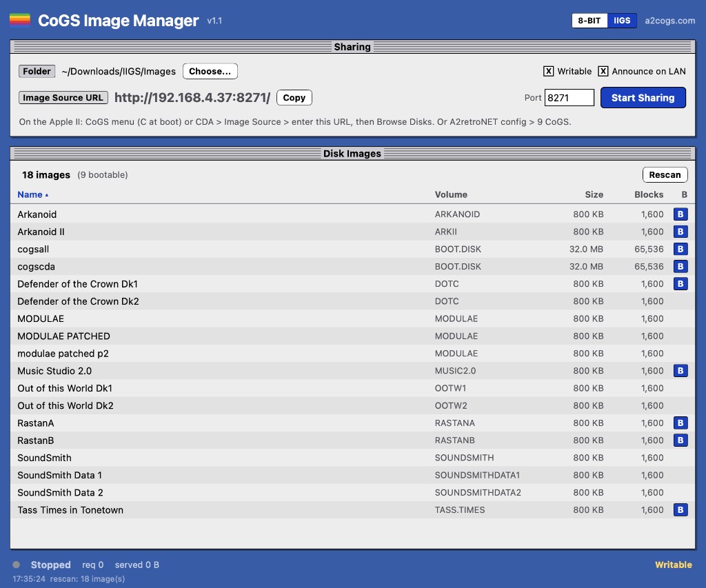This screenshot has width=706, height=588.
Task: Rescan the disk images folder
Action: coord(665,174)
